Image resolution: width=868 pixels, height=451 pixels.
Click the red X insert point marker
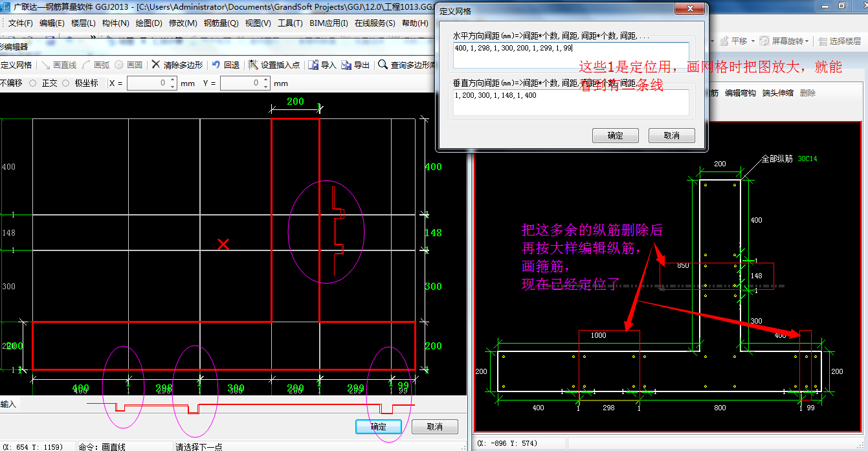[223, 244]
